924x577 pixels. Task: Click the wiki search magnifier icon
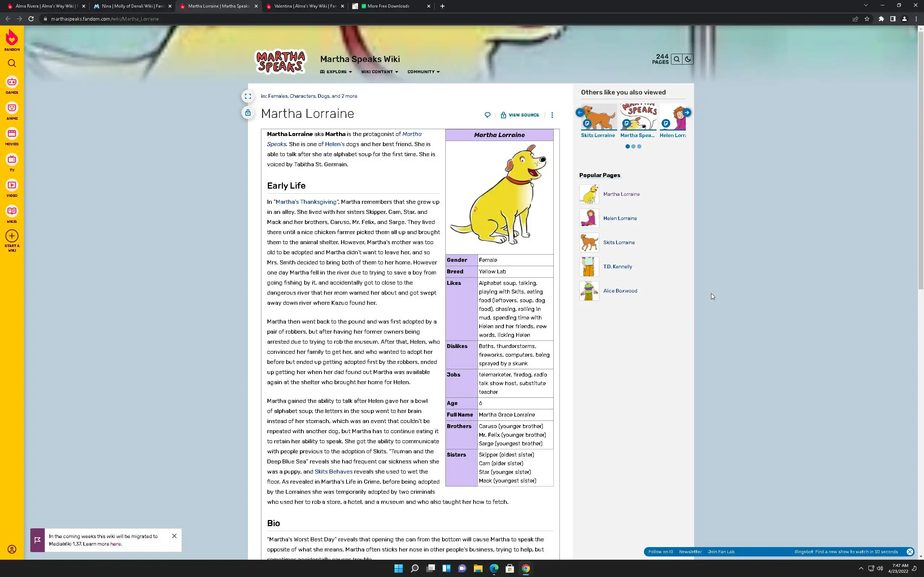(x=677, y=59)
